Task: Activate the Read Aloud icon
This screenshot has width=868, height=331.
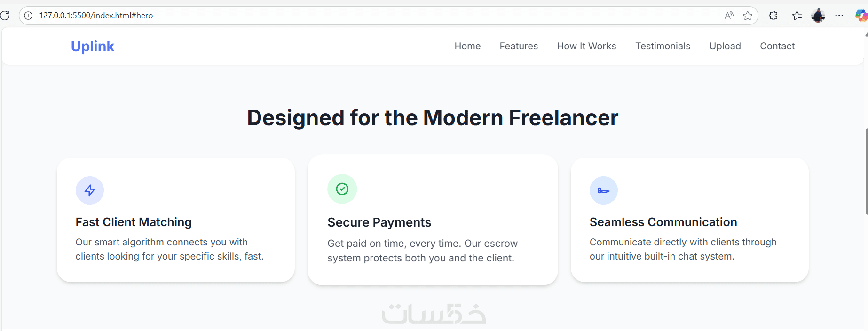Action: tap(729, 16)
